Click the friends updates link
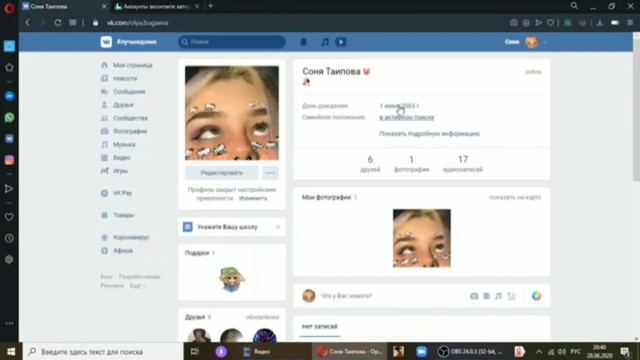 click(x=262, y=317)
